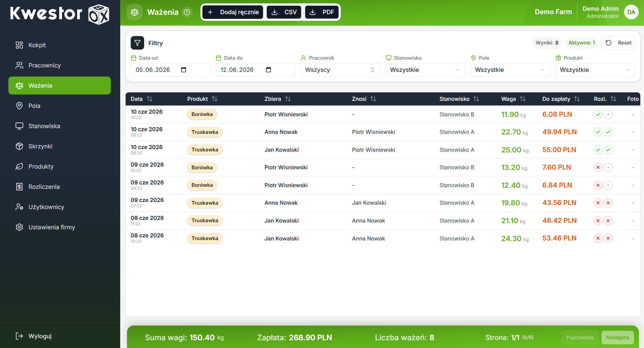Screen dimensions: 644x348
Task: Expand the Stanowisko filter dropdown
Action: (x=425, y=70)
